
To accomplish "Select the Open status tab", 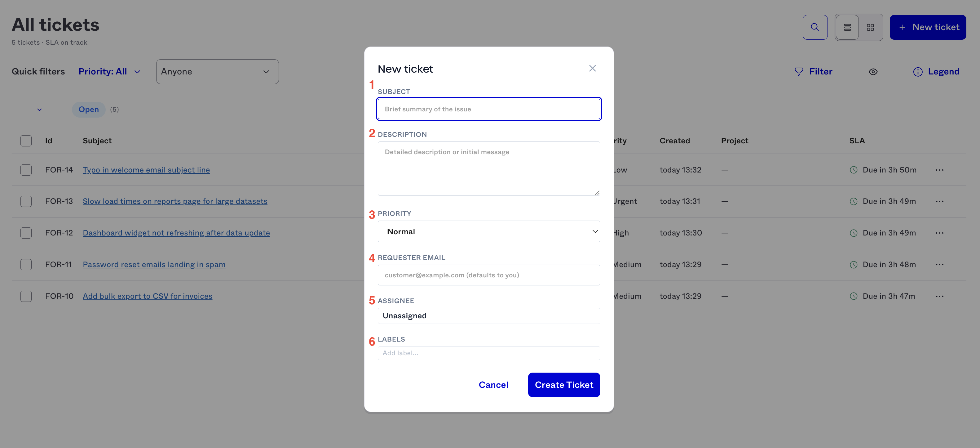I will 89,109.
